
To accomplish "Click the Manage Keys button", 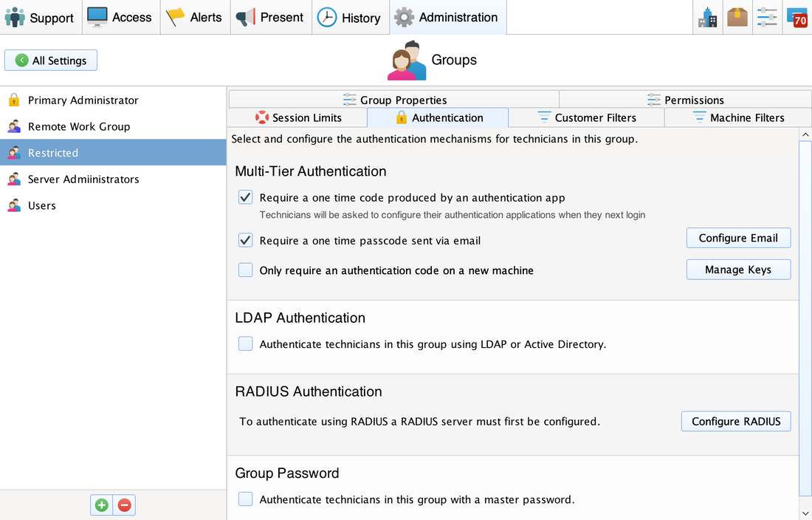I will [738, 270].
